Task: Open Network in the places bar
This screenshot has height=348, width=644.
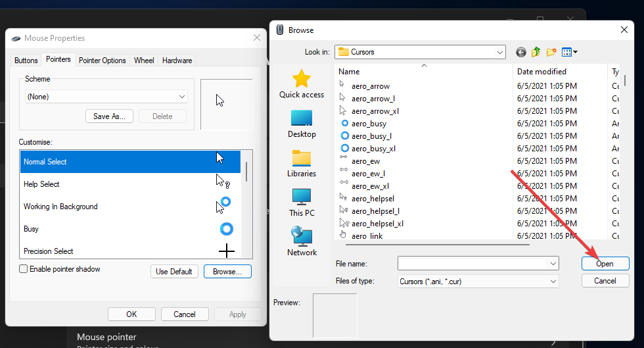Action: point(302,242)
